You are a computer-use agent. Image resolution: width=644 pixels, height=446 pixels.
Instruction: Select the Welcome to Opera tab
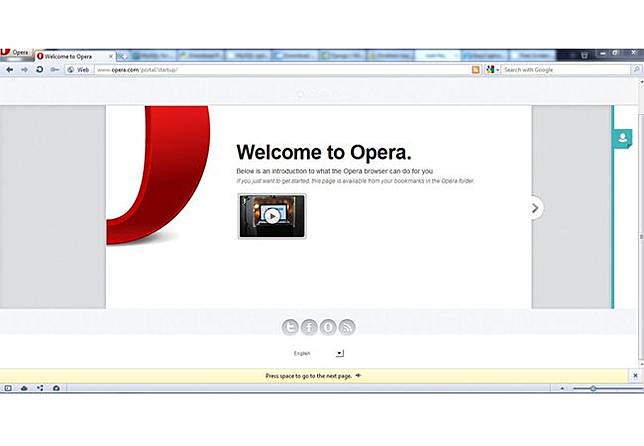click(70, 56)
